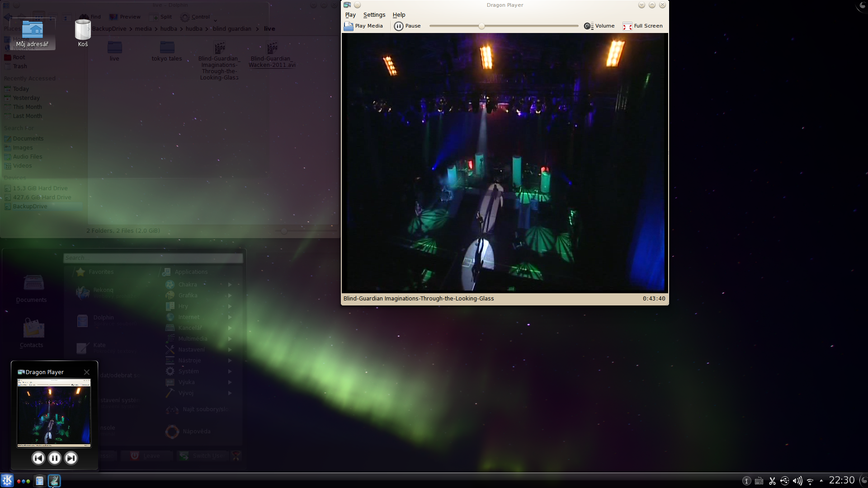Viewport: 868px width, 488px height.
Task: Click the video seek slider handle
Action: 481,26
